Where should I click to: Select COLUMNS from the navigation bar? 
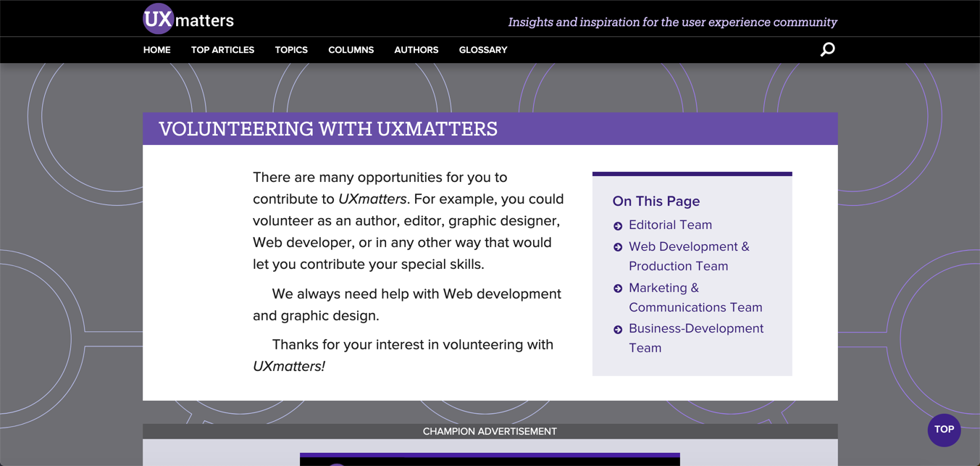point(351,49)
